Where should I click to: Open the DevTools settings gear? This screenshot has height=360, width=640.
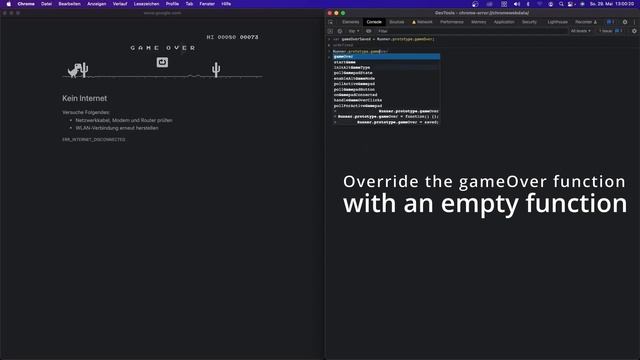click(624, 22)
